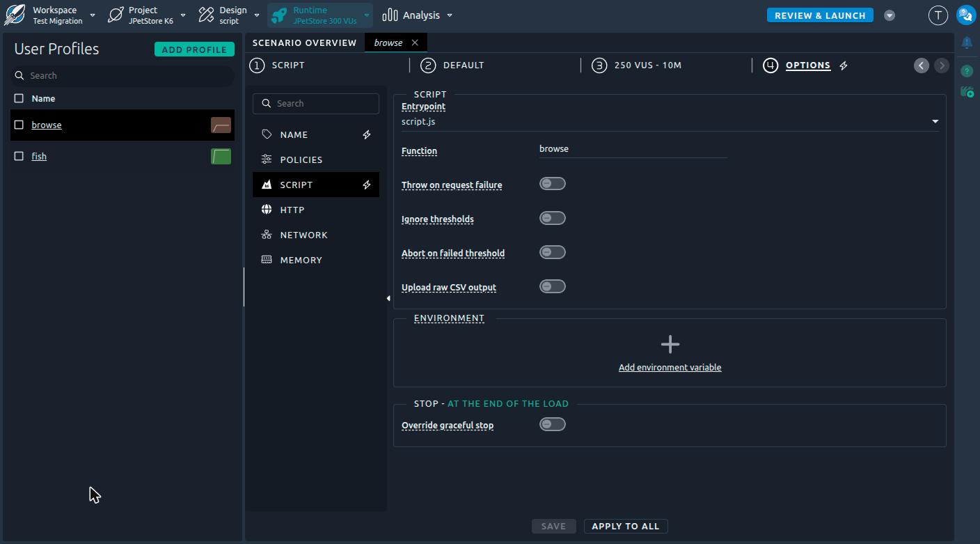Image resolution: width=980 pixels, height=544 pixels.
Task: Toggle Upload raw CSV output
Action: point(553,286)
